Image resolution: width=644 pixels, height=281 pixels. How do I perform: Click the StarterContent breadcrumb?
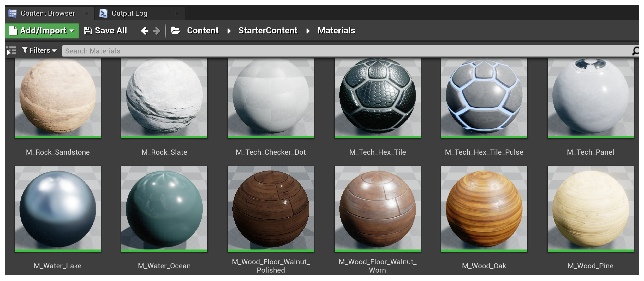(x=268, y=31)
